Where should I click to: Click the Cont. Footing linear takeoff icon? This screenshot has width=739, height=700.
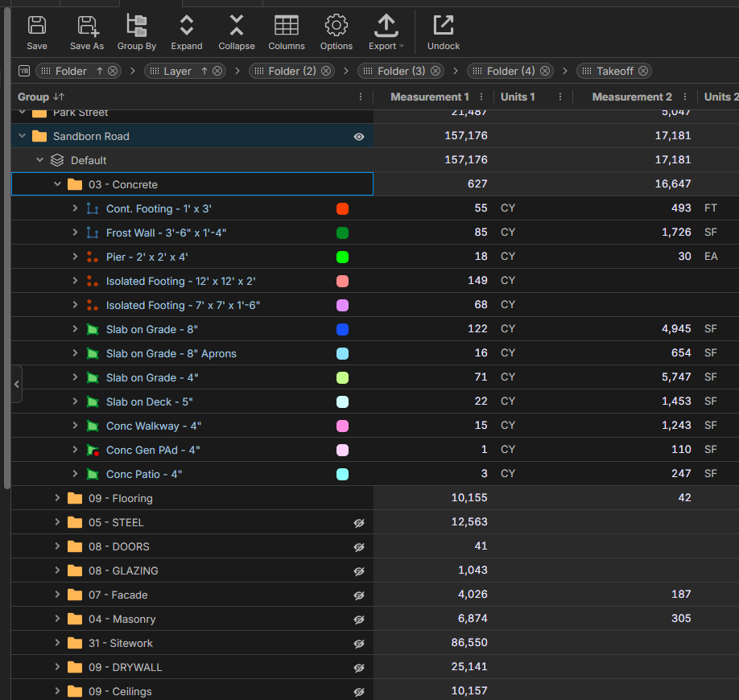(x=93, y=208)
